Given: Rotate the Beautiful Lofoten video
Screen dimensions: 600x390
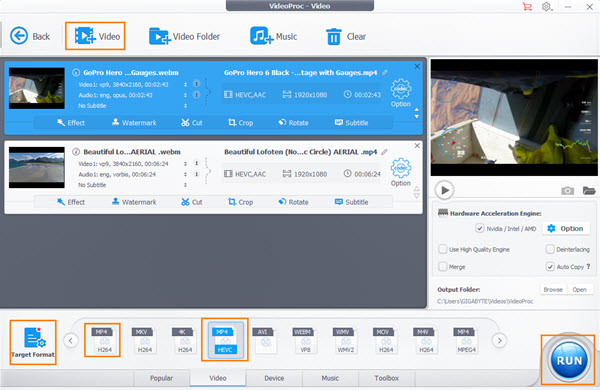Looking at the screenshot, I should tap(293, 202).
